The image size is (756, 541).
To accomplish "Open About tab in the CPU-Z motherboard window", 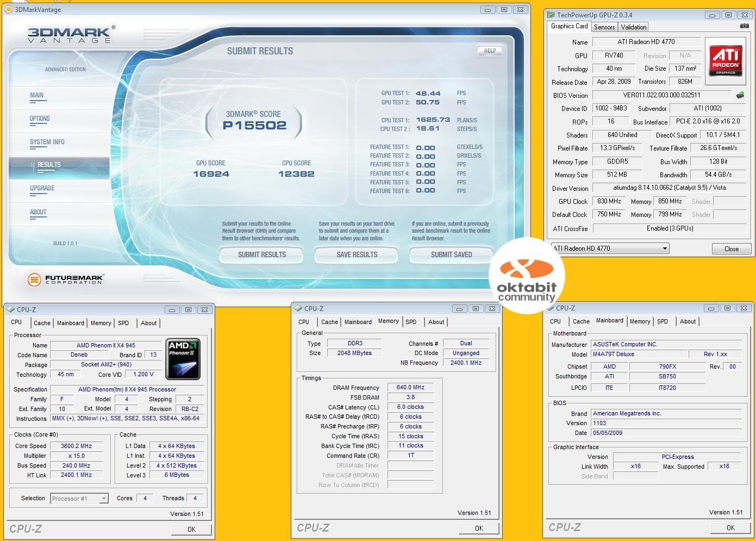I will [x=688, y=321].
